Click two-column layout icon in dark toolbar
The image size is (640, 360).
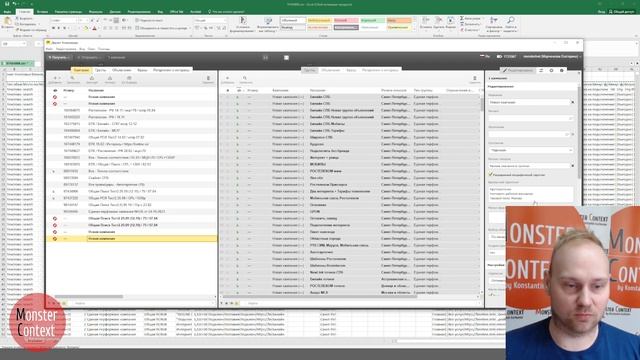[265, 58]
